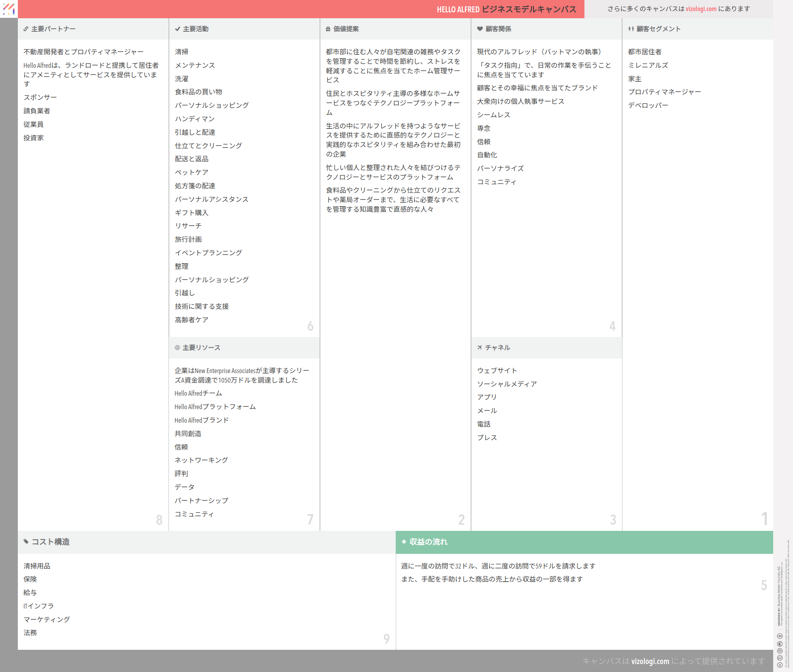793x672 pixels.
Task: Click the ペットケア key activity item
Action: tap(192, 172)
